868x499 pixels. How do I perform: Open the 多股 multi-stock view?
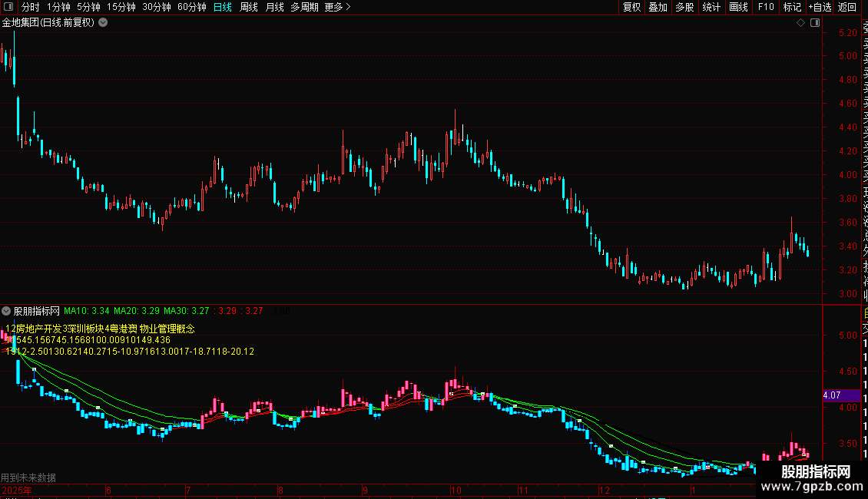click(684, 7)
